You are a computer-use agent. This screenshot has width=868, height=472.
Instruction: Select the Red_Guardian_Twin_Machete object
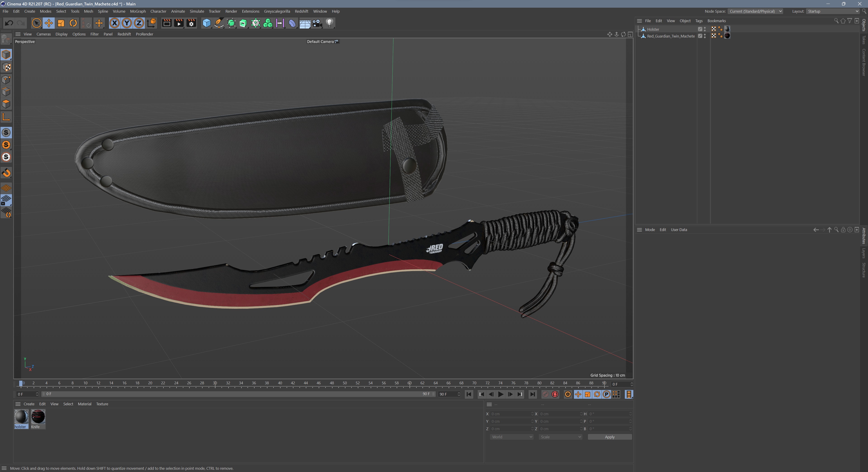(670, 36)
